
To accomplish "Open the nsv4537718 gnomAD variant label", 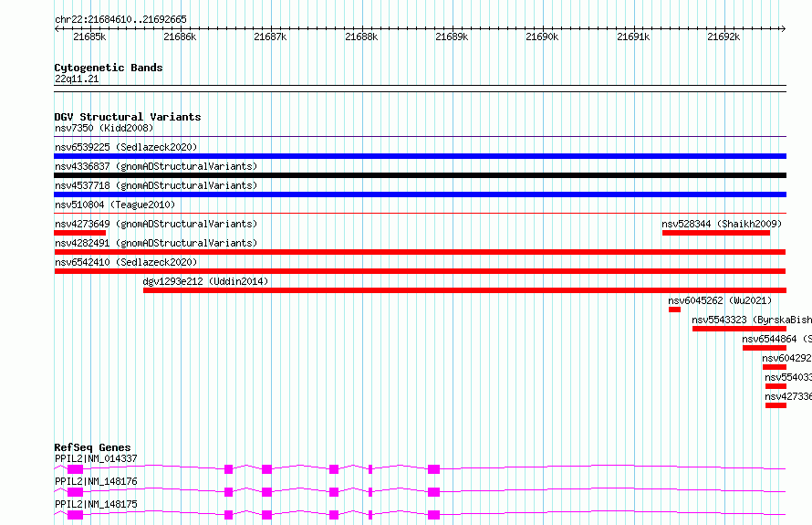I will point(156,185).
